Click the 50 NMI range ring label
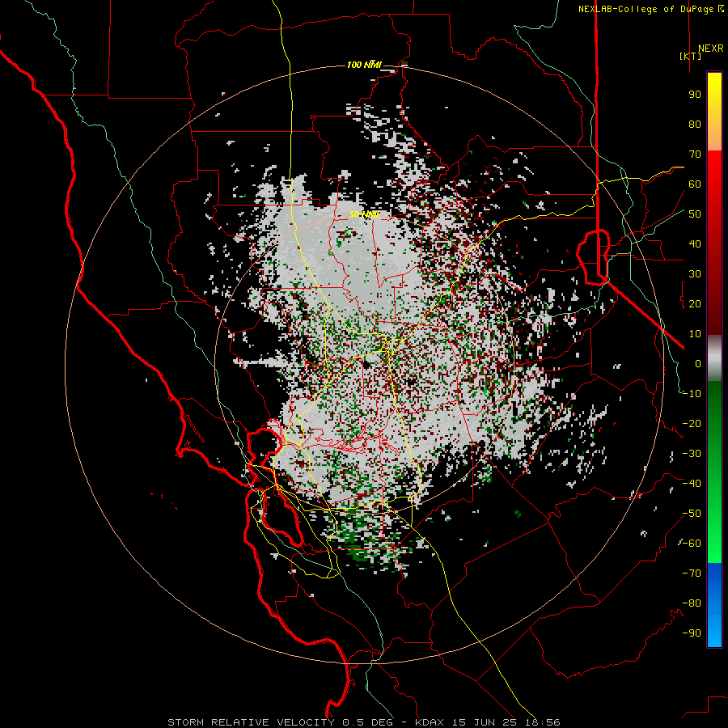Viewport: 728px width, 728px height. pyautogui.click(x=364, y=214)
